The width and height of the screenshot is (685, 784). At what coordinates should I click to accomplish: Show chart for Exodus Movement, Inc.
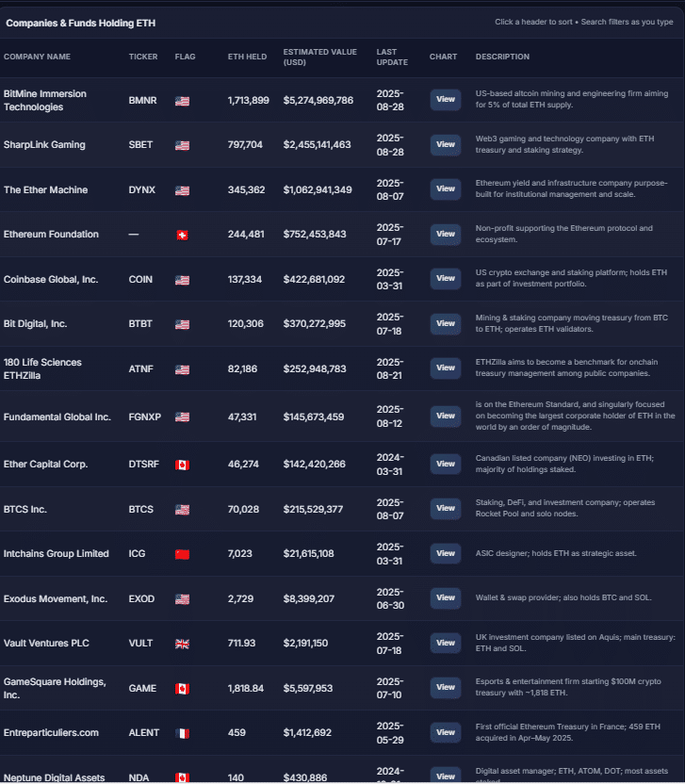[x=446, y=598]
